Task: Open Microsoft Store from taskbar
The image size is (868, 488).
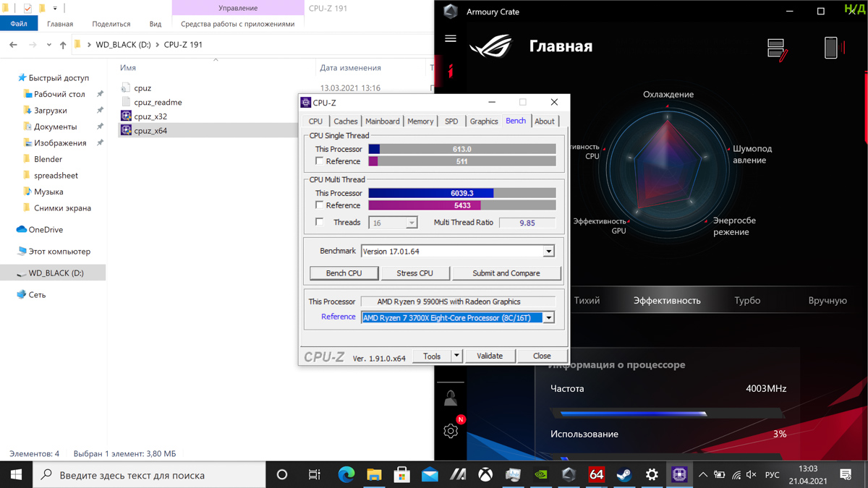Action: 402,475
